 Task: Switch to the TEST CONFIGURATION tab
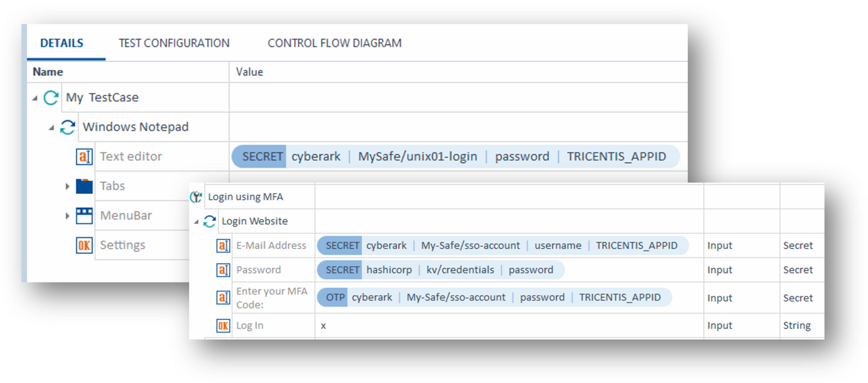(174, 42)
